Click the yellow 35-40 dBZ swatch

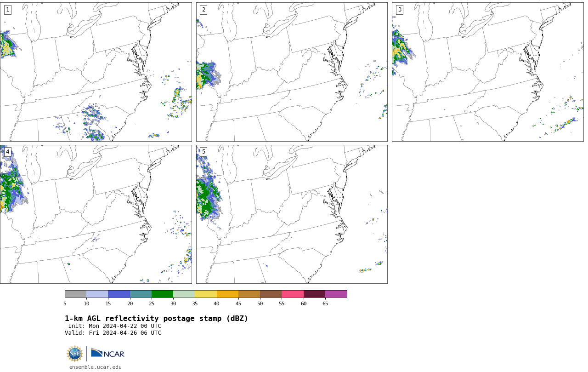point(206,294)
